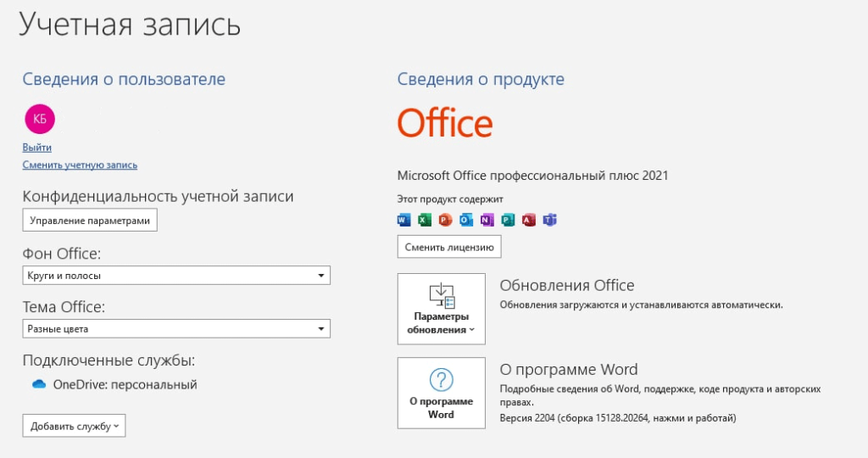The image size is (868, 458).
Task: Click the Сведения о продукте heading
Action: coord(481,79)
